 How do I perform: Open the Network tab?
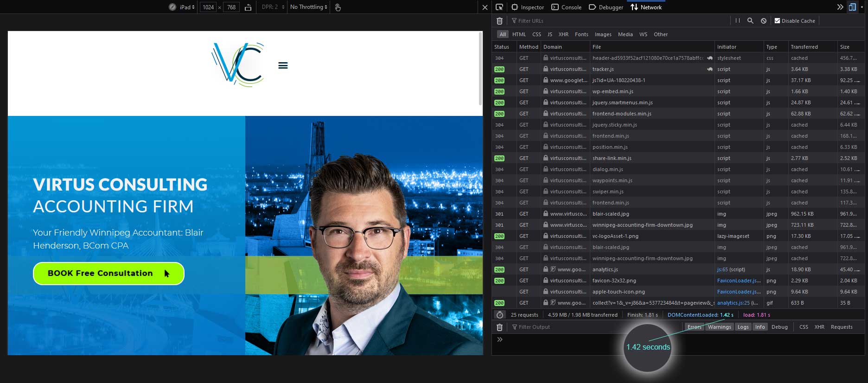pyautogui.click(x=646, y=7)
